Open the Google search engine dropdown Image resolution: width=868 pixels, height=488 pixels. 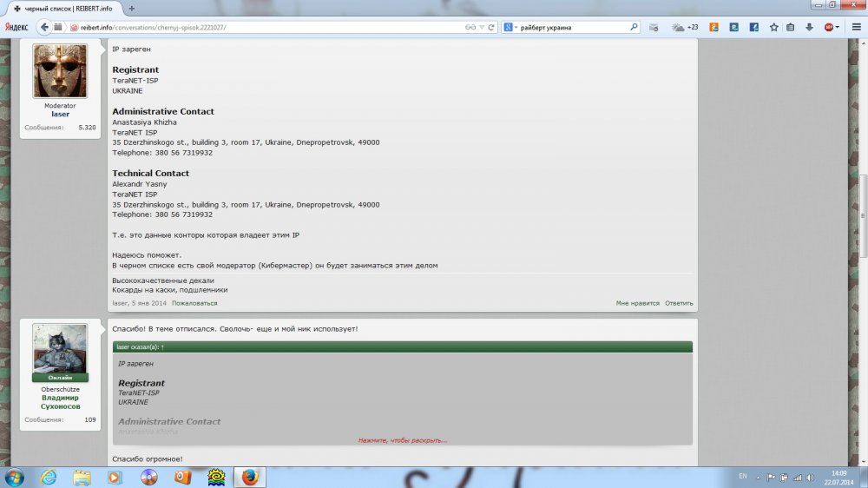(510, 27)
